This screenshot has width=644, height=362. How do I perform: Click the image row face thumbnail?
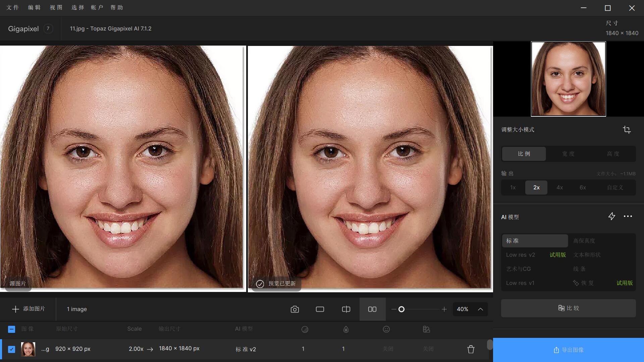point(28,349)
